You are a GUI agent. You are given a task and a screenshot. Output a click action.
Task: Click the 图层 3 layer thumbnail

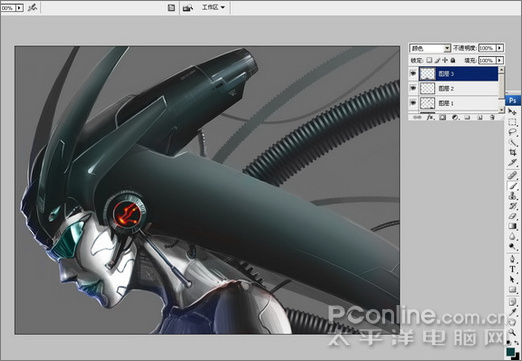(427, 74)
